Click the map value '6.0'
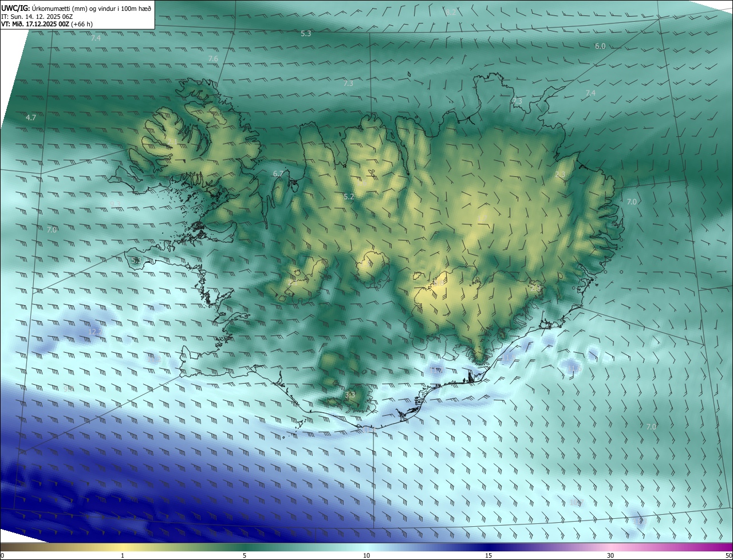 tap(600, 46)
